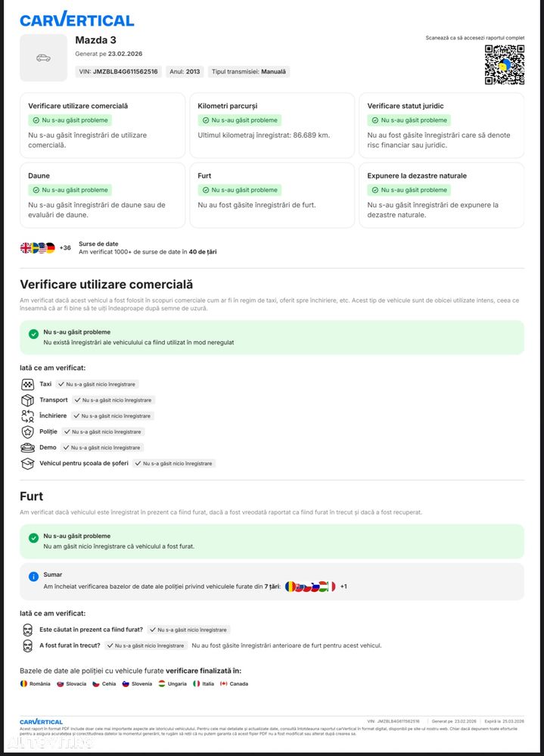Click the Demo car icon

pos(27,448)
